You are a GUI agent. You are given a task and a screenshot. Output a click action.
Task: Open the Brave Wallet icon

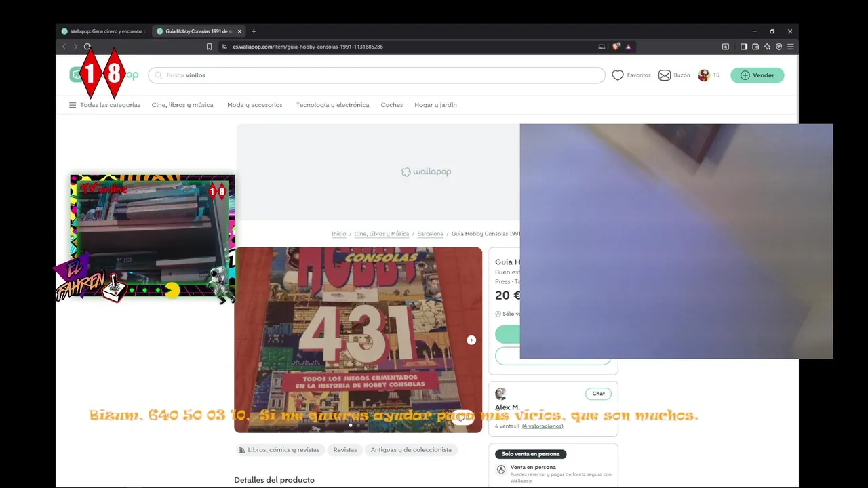[x=755, y=47]
